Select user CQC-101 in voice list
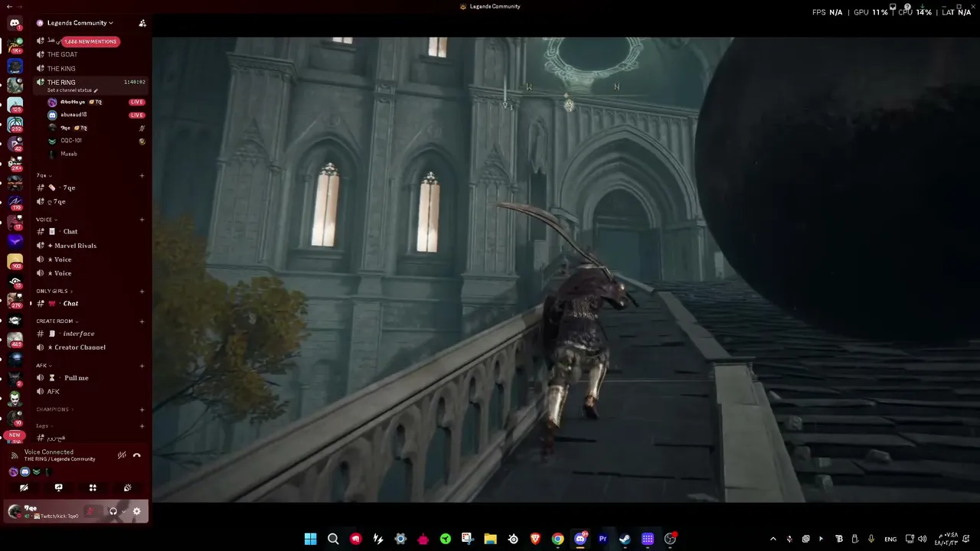The image size is (980, 551). click(70, 141)
